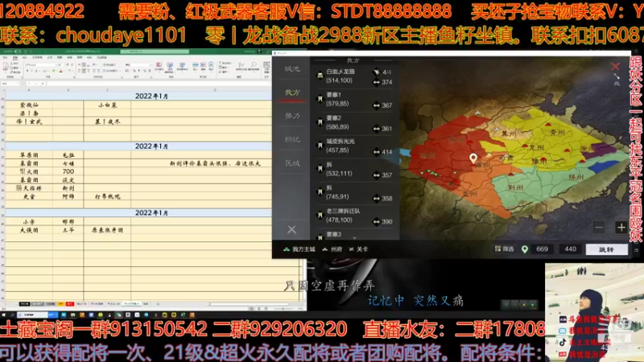This screenshot has height=362, width=644.
Task: Click the troop icon showing 4/4
Action: click(x=376, y=72)
